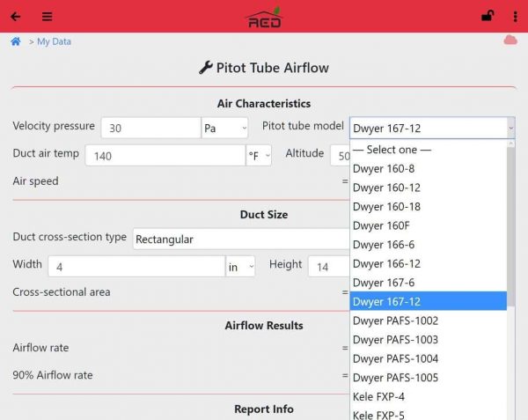528x420 pixels.
Task: Click the cloud sync icon
Action: (x=510, y=41)
